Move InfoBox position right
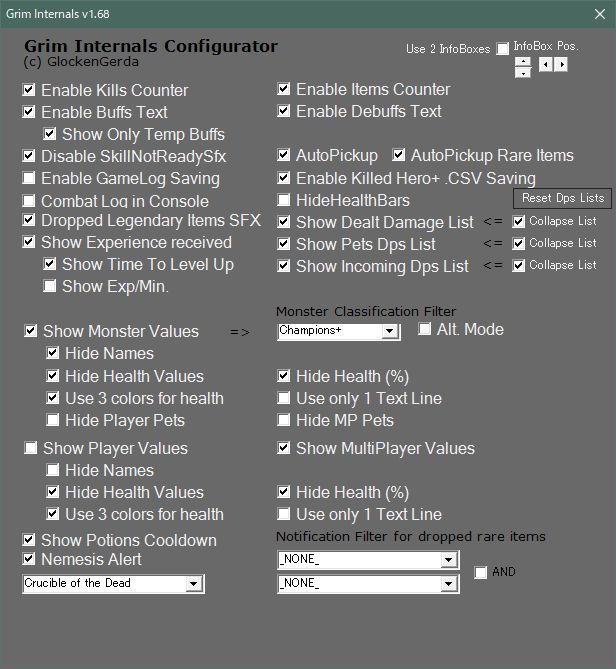The height and width of the screenshot is (669, 616). pyautogui.click(x=561, y=65)
